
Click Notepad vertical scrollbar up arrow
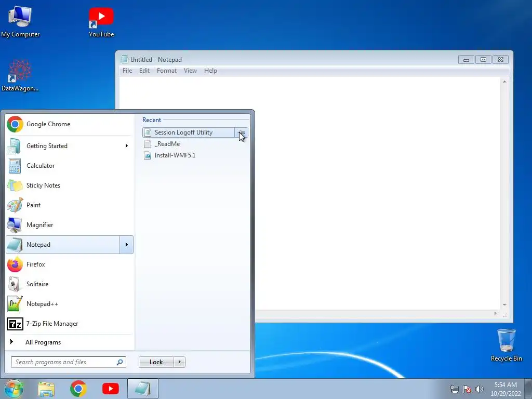click(x=504, y=82)
